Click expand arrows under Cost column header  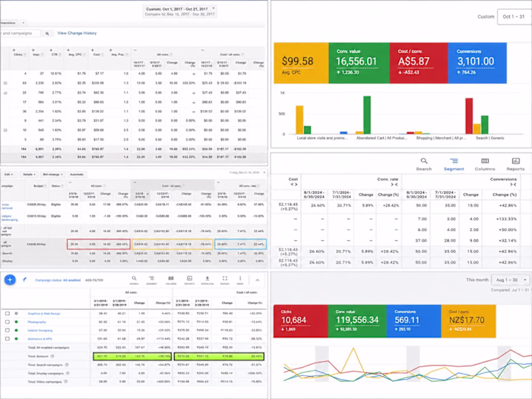(294, 184)
